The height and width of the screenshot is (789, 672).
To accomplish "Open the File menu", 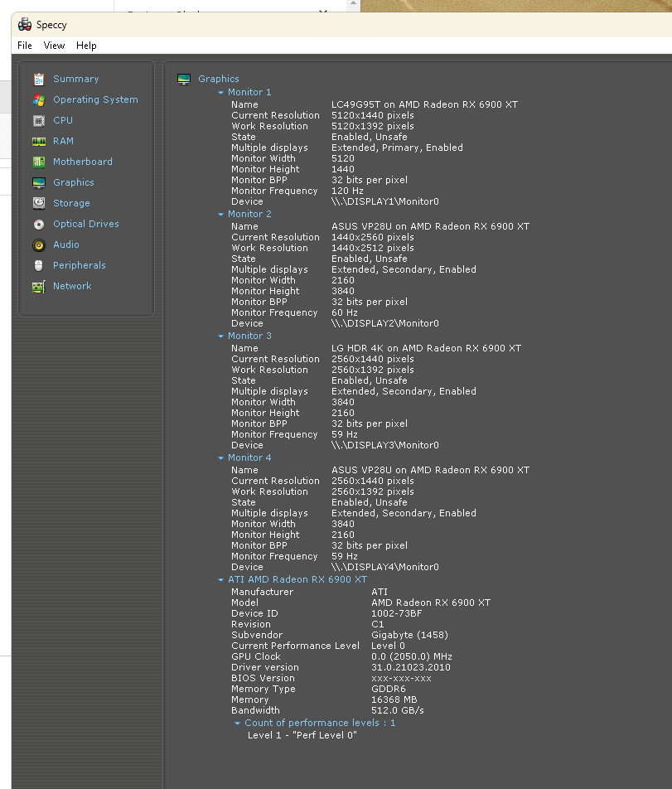I will point(25,46).
